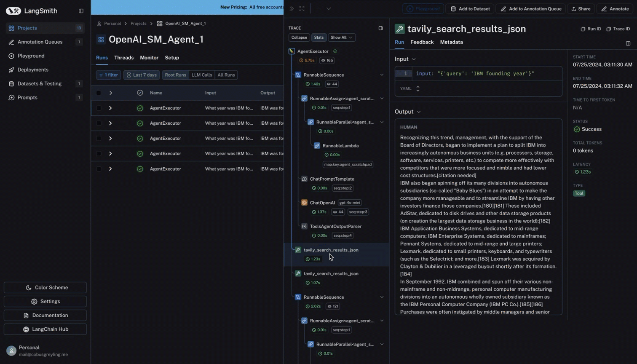Toggle the right details panel icon
Image resolution: width=637 pixels, height=364 pixels.
pyautogui.click(x=628, y=43)
